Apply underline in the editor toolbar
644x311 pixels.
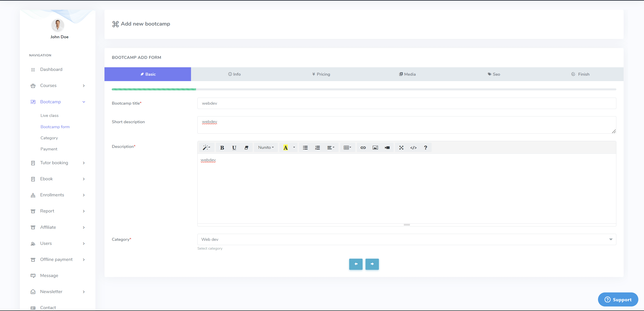click(234, 147)
